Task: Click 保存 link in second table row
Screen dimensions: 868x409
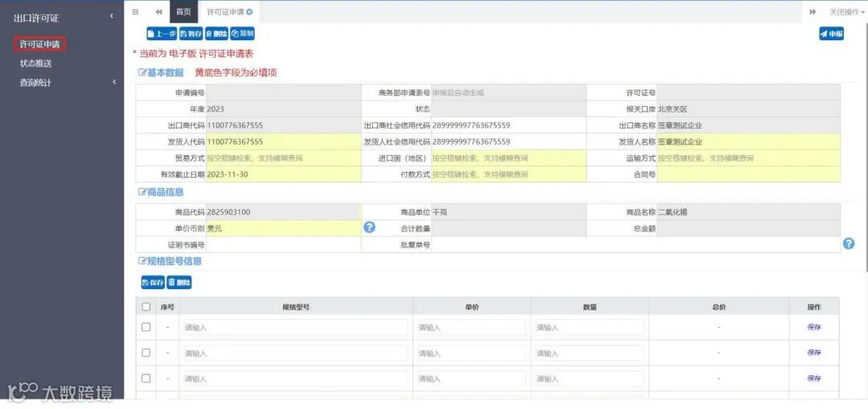Action: [x=813, y=353]
